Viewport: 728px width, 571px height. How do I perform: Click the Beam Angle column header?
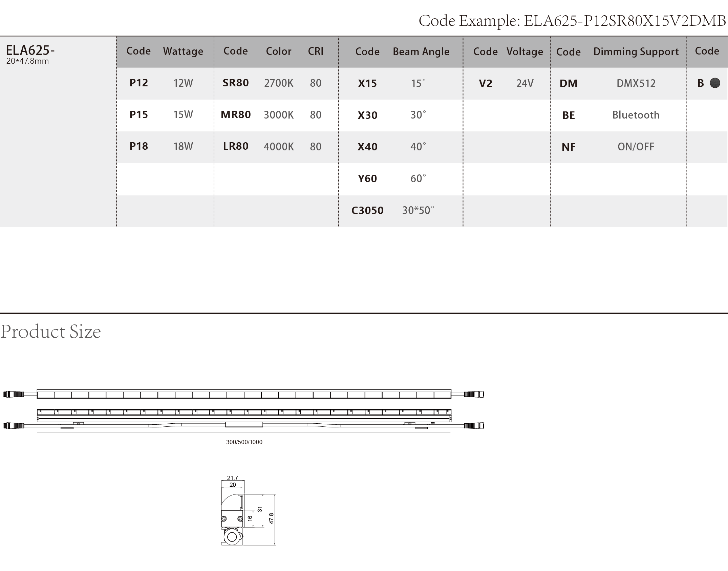(x=421, y=52)
